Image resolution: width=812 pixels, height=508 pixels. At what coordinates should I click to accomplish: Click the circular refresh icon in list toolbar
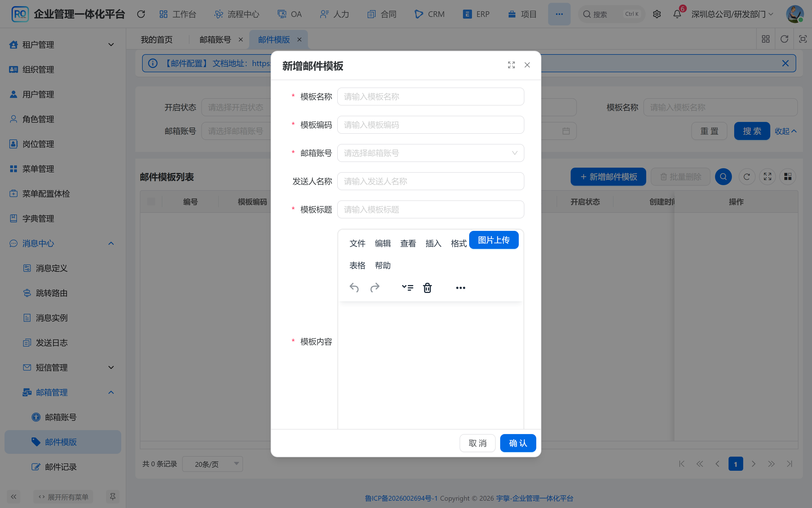coord(747,177)
